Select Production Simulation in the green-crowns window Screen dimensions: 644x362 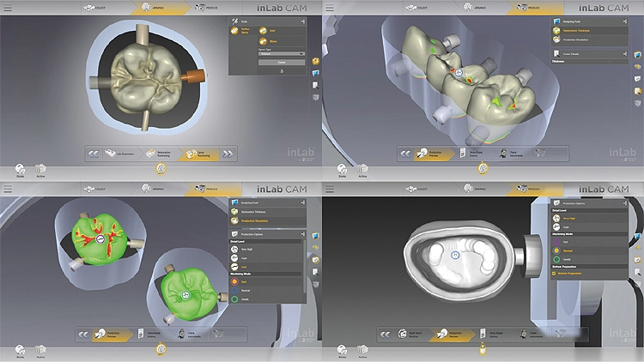coord(267,220)
